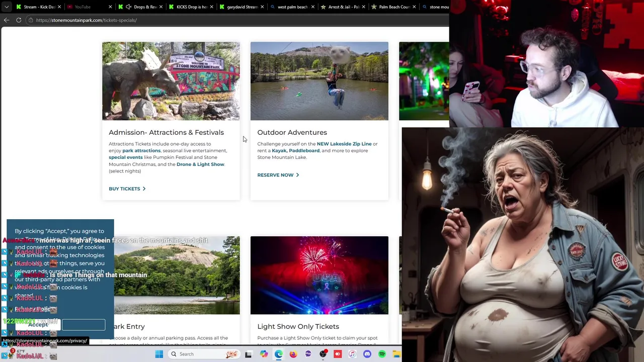Switch to the west palm beach tab
The height and width of the screenshot is (362, 644).
tap(293, 7)
